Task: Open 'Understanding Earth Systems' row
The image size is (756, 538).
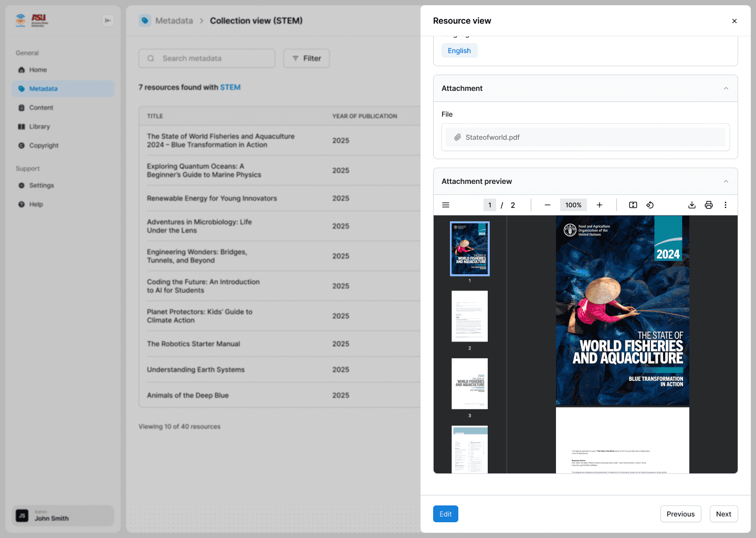Action: 280,369
